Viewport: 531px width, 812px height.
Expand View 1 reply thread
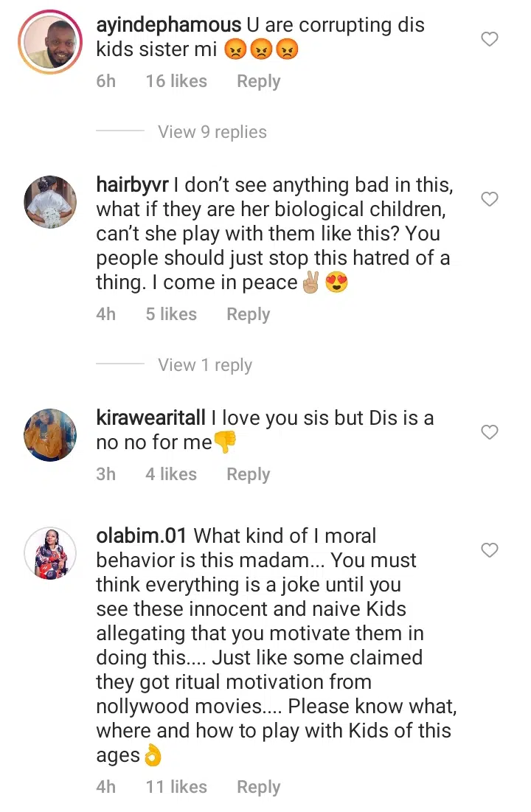205,365
